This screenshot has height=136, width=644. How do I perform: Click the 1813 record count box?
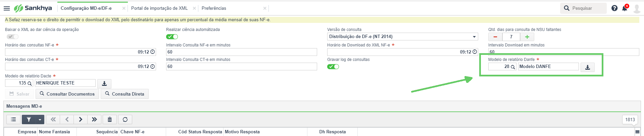[x=630, y=120]
